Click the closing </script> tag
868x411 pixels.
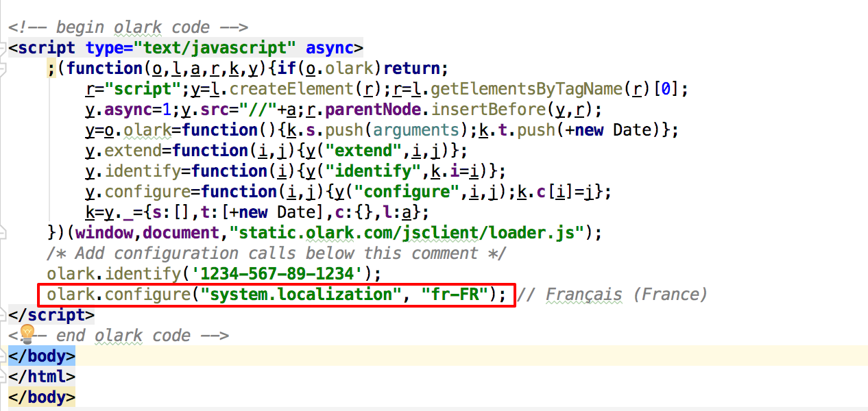(51, 315)
